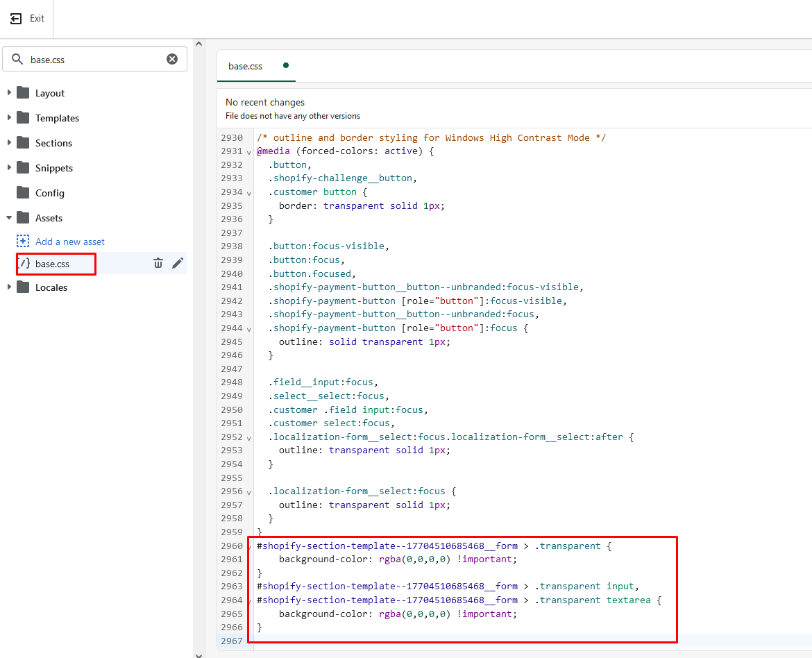Screen dimensions: 812x658
Task: Click the Sections folder icon
Action: pos(23,142)
